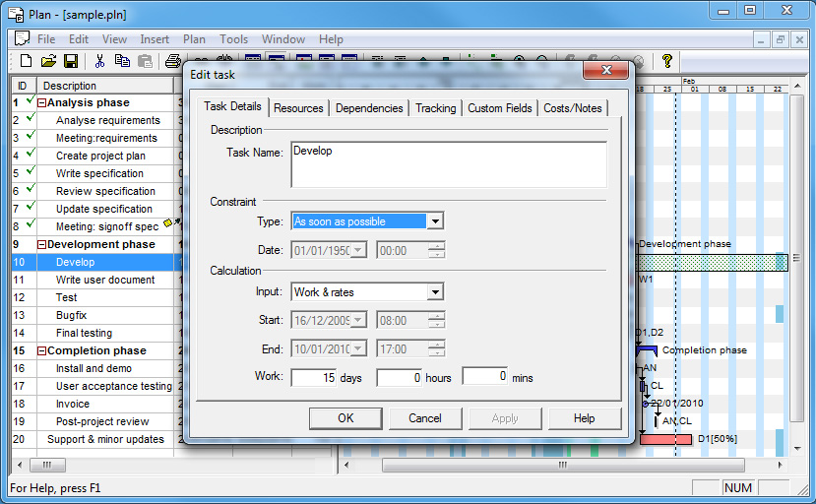Open the View menu
The width and height of the screenshot is (816, 504).
pos(114,39)
